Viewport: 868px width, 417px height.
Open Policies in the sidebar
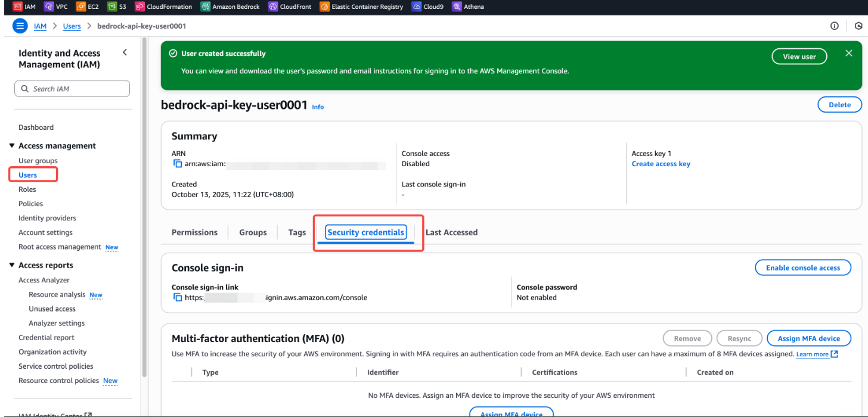tap(31, 204)
